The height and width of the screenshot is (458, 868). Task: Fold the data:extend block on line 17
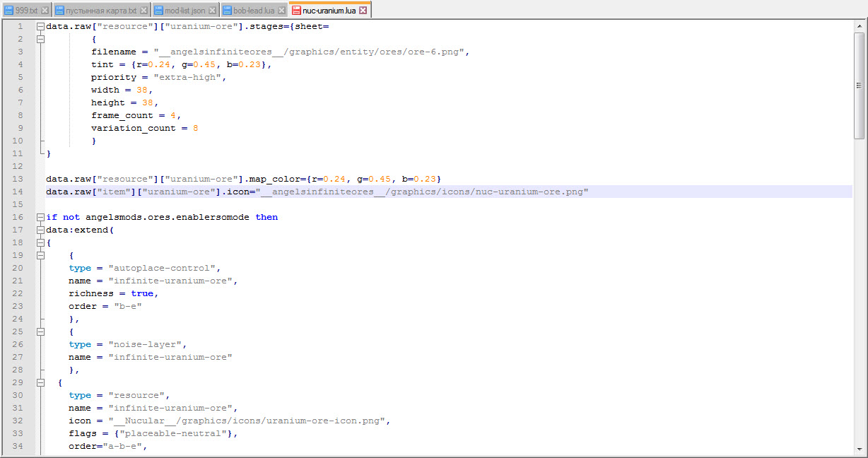tap(40, 230)
